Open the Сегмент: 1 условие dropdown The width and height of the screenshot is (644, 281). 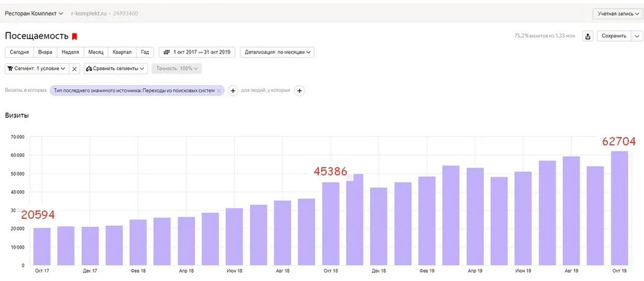point(37,69)
